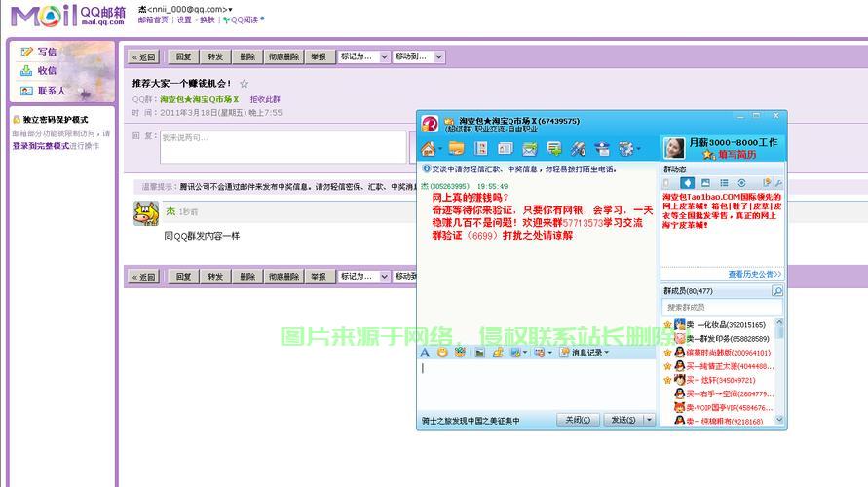
Task: View 查看历史公告 link
Action: 754,274
